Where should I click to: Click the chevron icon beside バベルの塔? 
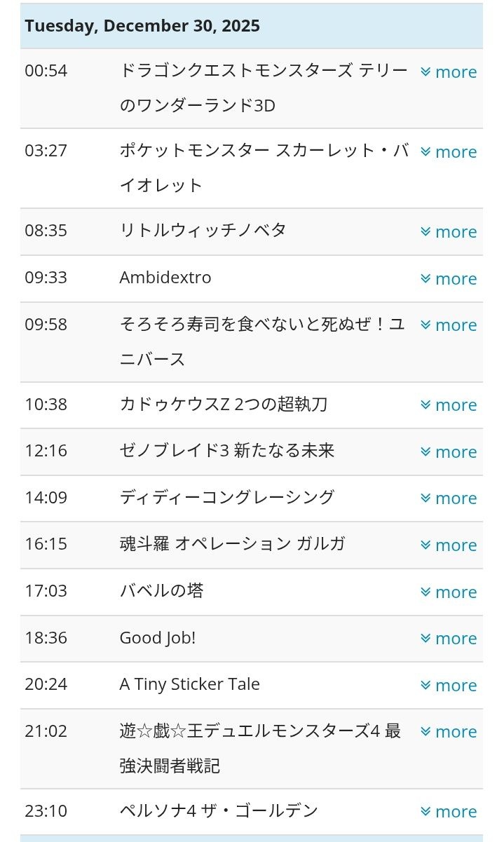(425, 592)
